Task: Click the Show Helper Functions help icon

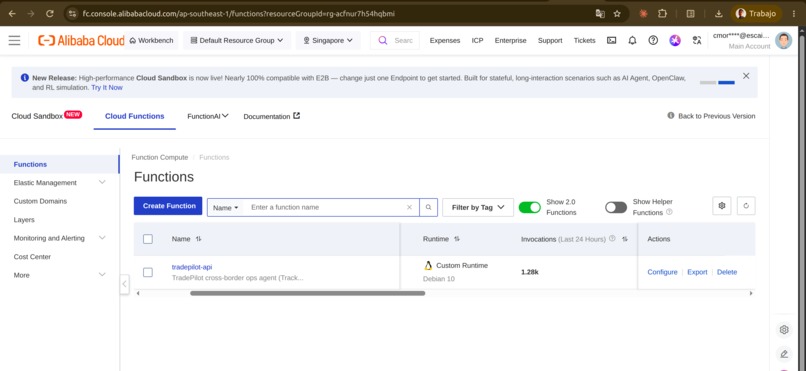Action: [x=669, y=212]
